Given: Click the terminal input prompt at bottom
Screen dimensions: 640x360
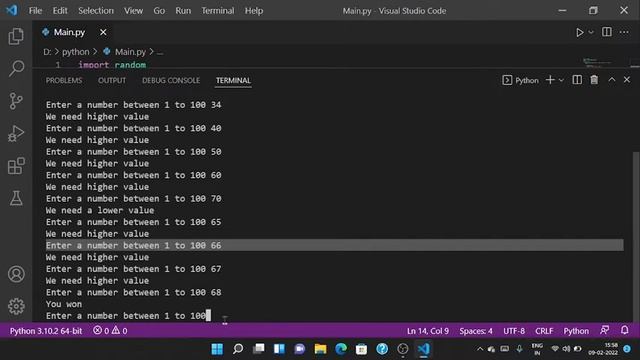Looking at the screenshot, I should point(128,316).
